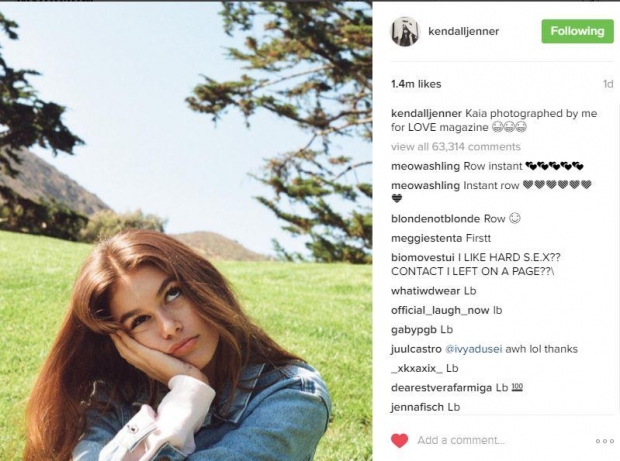
Task: Open biomovestui commenter profile
Action: click(424, 256)
